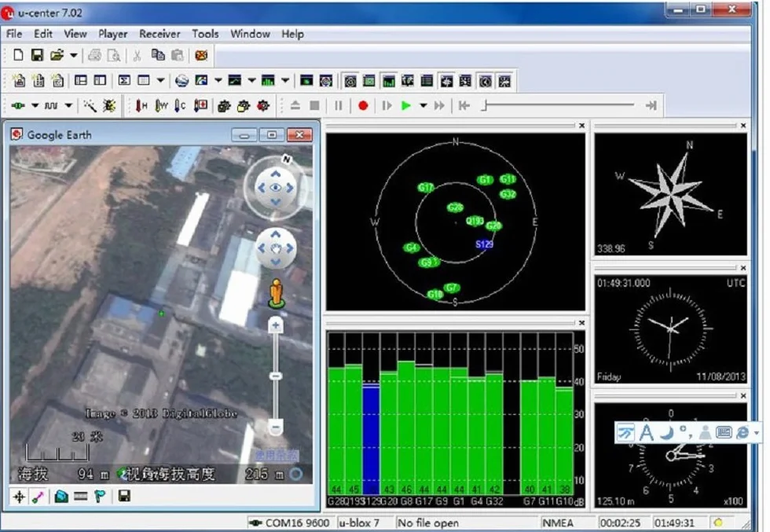The image size is (770, 532).
Task: Toggle the signal level bars docking window icon
Action: coord(388,81)
